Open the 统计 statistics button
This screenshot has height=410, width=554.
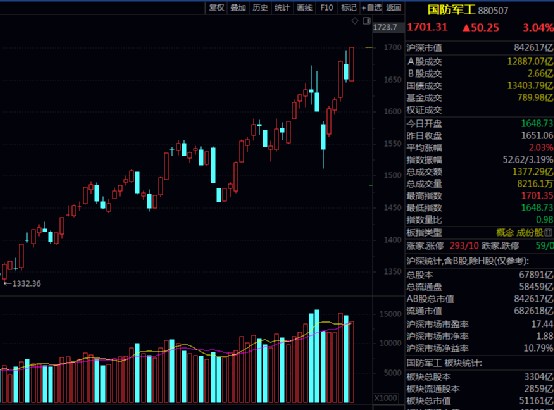[x=282, y=8]
